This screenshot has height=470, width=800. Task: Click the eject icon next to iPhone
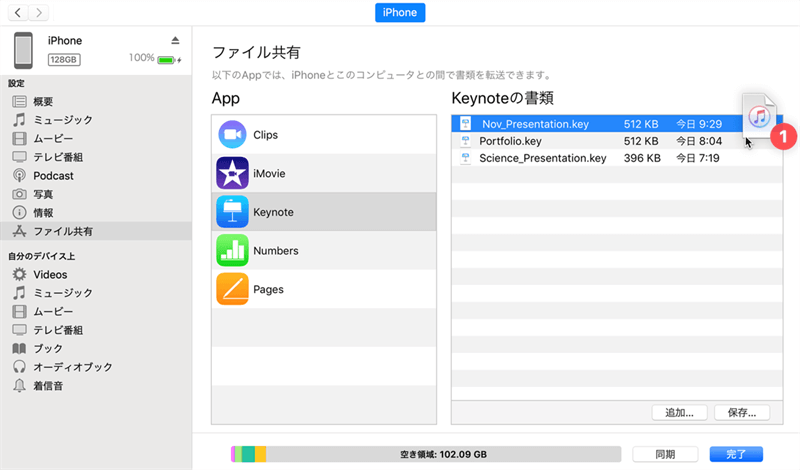pos(175,40)
